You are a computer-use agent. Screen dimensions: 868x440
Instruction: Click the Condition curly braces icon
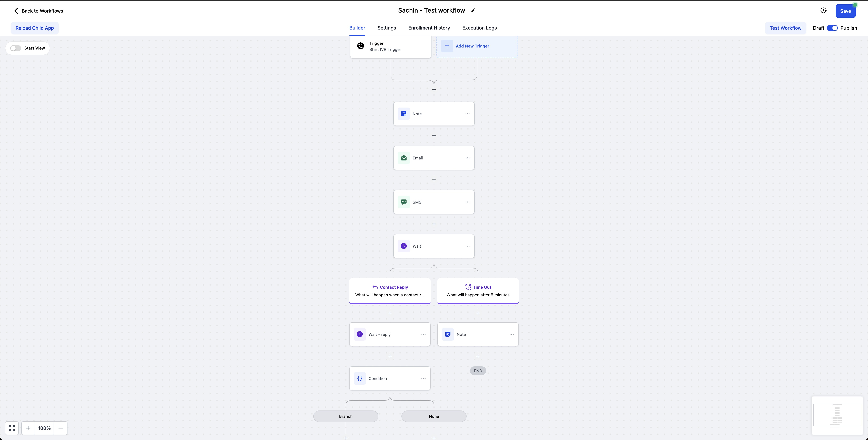360,378
